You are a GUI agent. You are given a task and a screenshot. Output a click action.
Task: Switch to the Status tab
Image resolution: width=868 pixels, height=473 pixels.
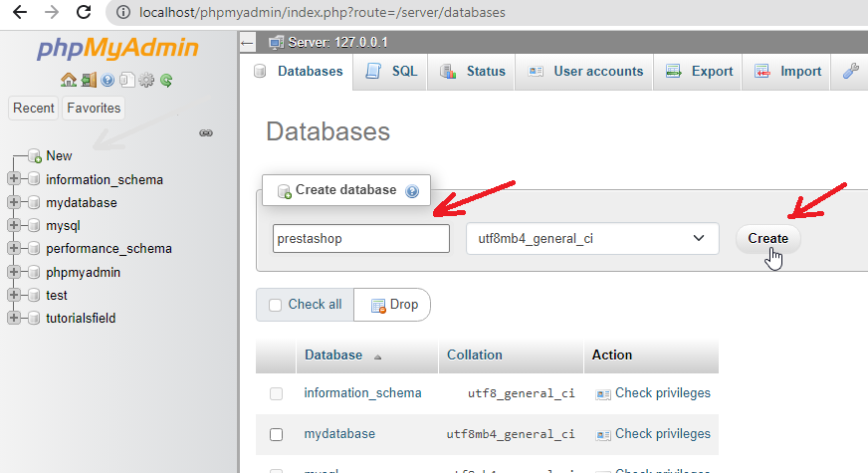coord(472,72)
